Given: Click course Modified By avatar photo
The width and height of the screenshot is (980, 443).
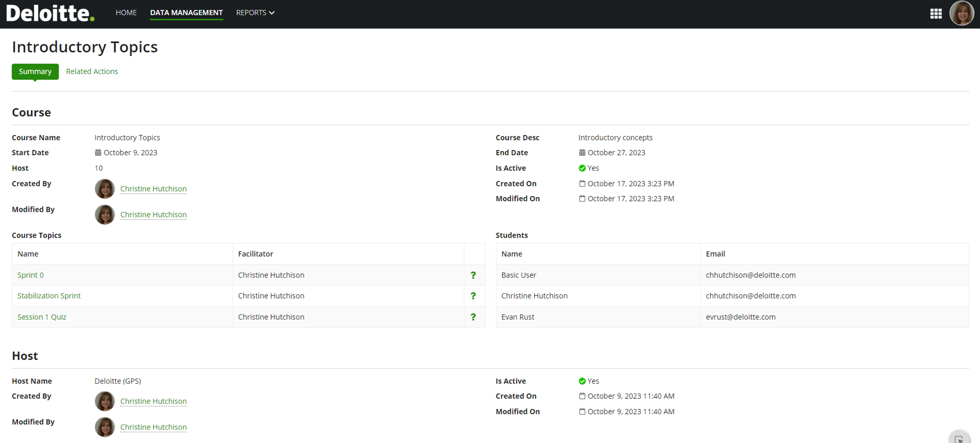Looking at the screenshot, I should [x=105, y=214].
